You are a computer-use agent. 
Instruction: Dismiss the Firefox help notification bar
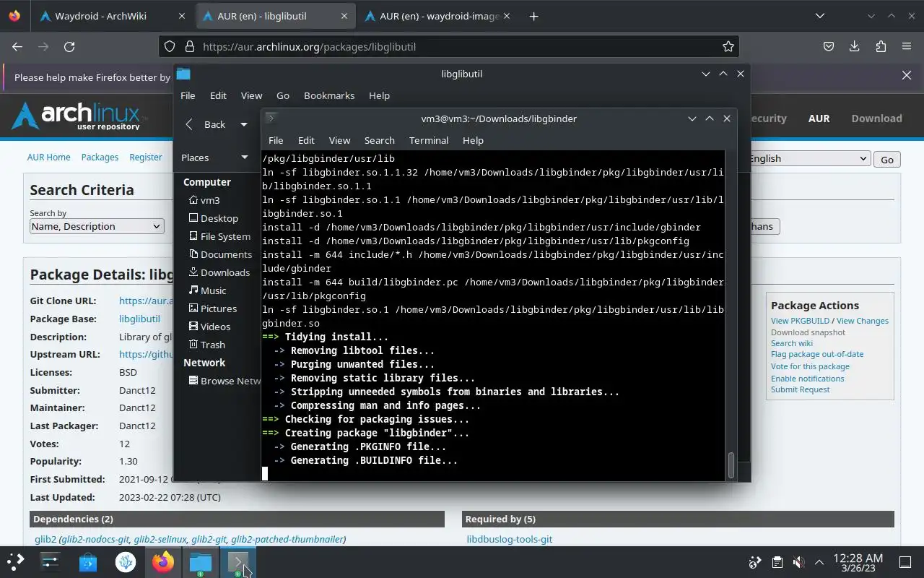[907, 75]
